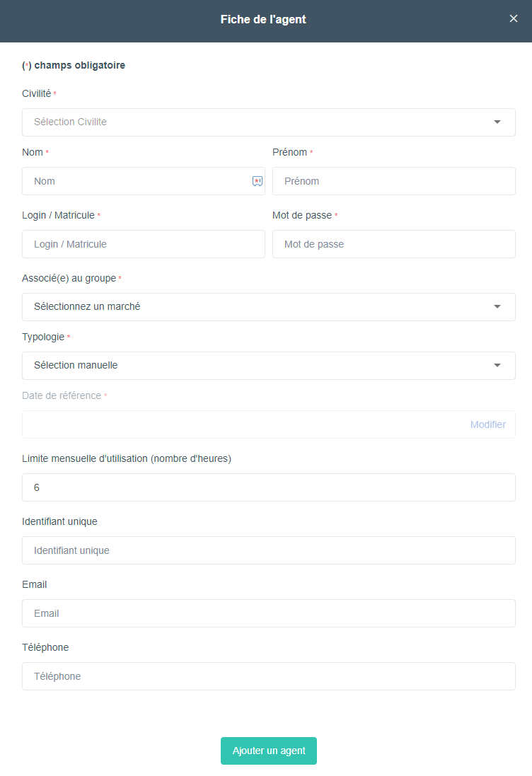The height and width of the screenshot is (776, 532).
Task: Click the Modifier link for reference date
Action: point(488,424)
